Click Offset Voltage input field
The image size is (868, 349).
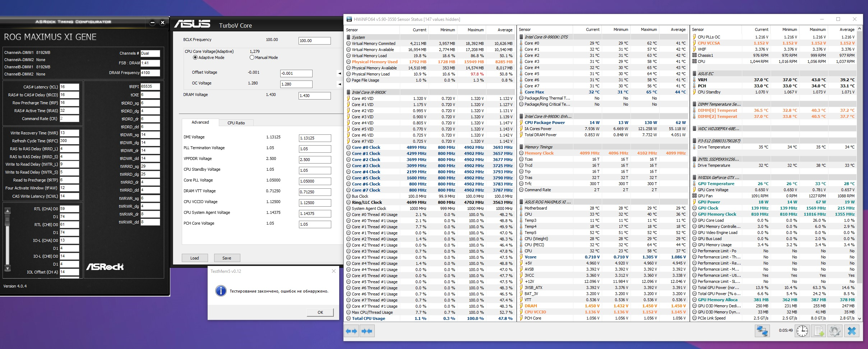coord(296,73)
